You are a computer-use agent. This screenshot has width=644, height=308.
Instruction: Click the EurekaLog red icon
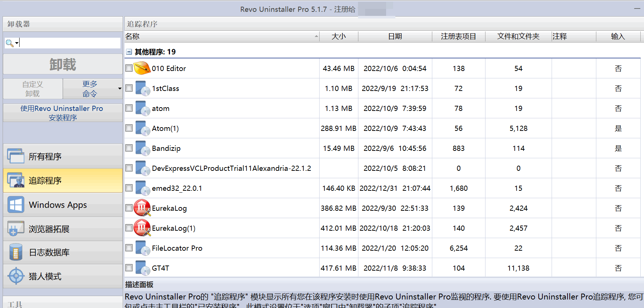point(142,208)
